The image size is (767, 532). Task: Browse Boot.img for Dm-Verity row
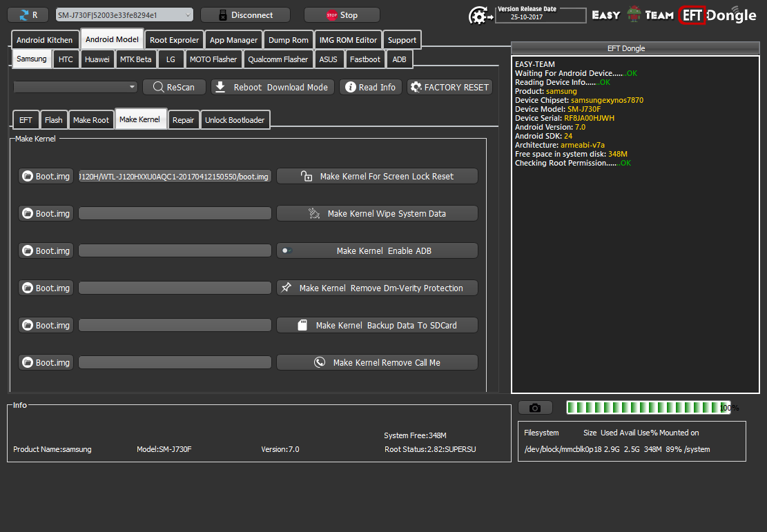[46, 288]
